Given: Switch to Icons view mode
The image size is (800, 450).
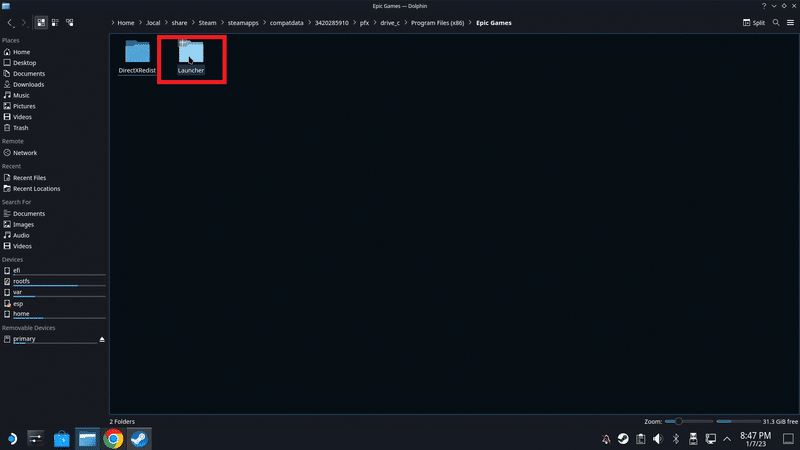Looking at the screenshot, I should coord(41,22).
